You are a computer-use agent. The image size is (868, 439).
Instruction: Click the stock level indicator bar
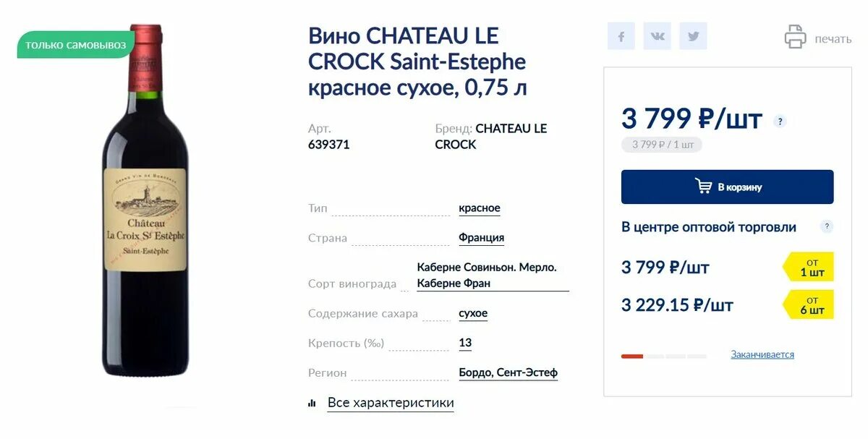pos(664,356)
